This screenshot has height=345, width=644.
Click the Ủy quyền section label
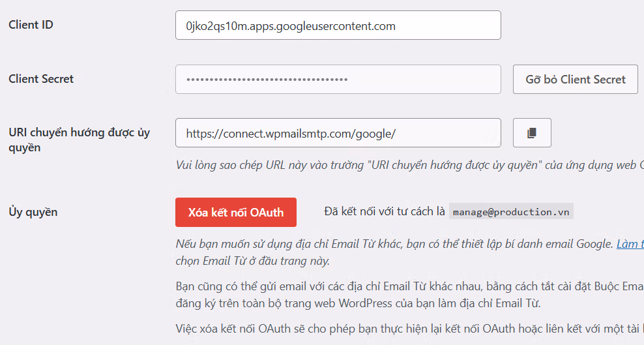click(x=33, y=212)
